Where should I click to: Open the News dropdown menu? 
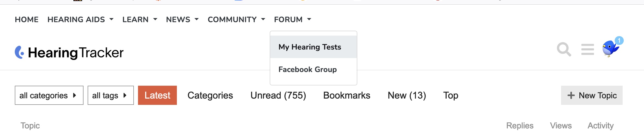coord(182,19)
